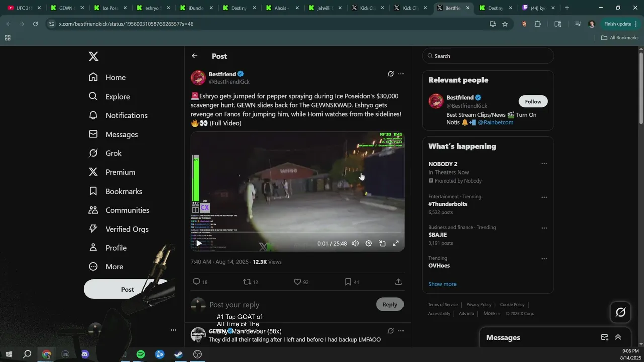Click the share icon on the post
Image resolution: width=644 pixels, height=362 pixels.
[x=398, y=282]
